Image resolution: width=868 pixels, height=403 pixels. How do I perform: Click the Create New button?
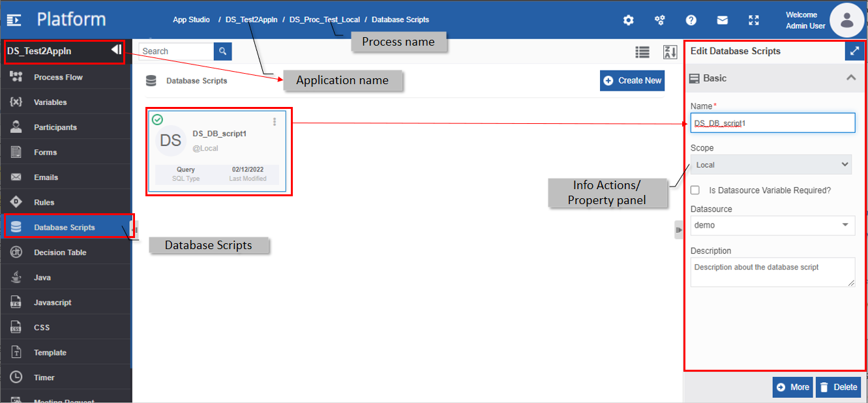click(632, 80)
